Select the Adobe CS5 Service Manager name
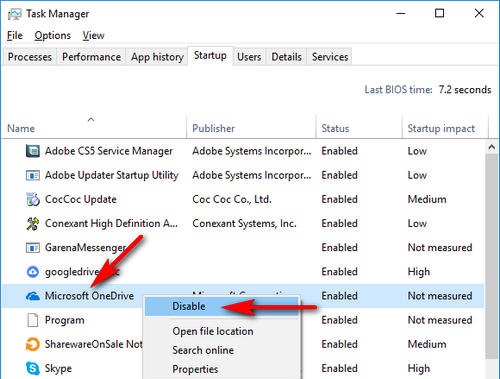This screenshot has height=379, width=500. tap(109, 151)
